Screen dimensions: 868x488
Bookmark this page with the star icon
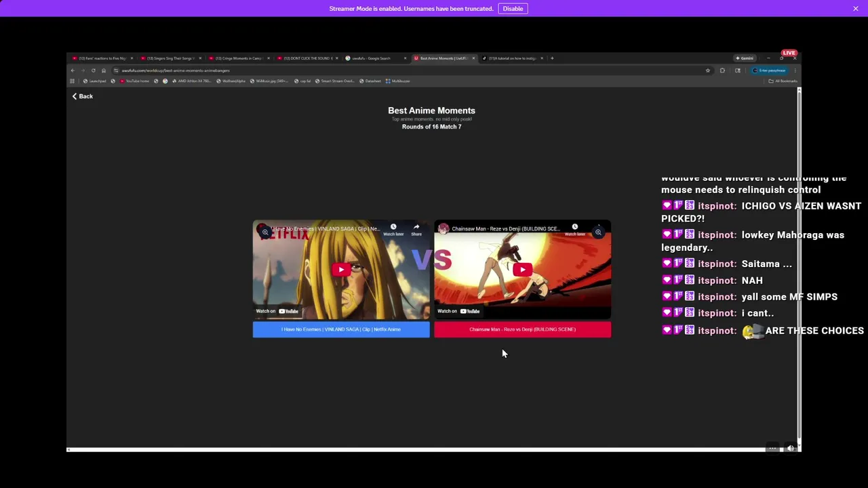[x=708, y=70]
